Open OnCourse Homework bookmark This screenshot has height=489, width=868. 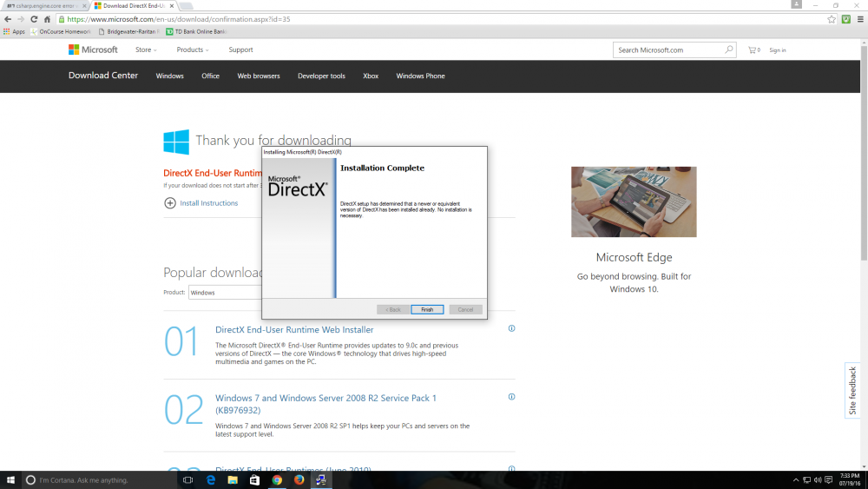pyautogui.click(x=61, y=31)
